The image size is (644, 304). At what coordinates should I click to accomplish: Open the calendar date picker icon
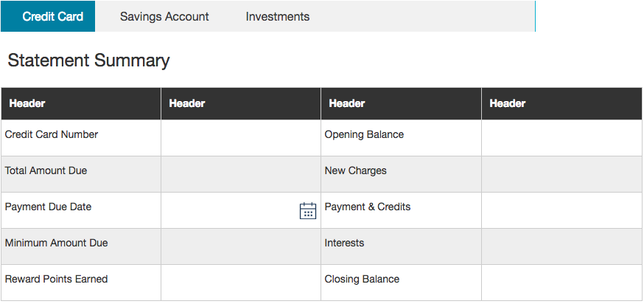307,210
